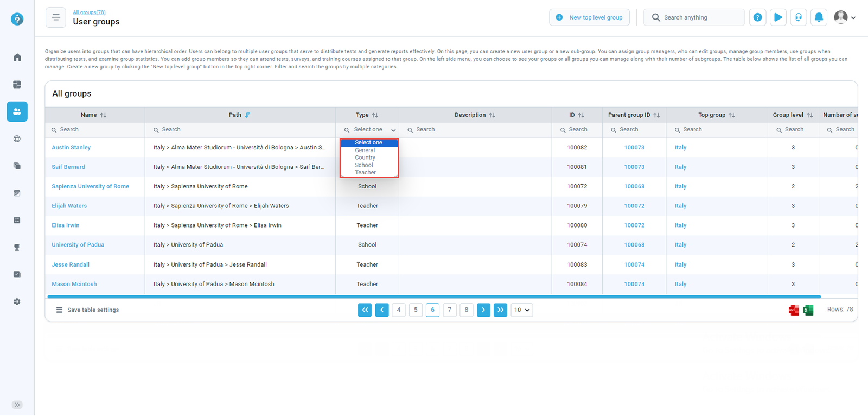
Task: Click the notification bell icon
Action: point(819,17)
